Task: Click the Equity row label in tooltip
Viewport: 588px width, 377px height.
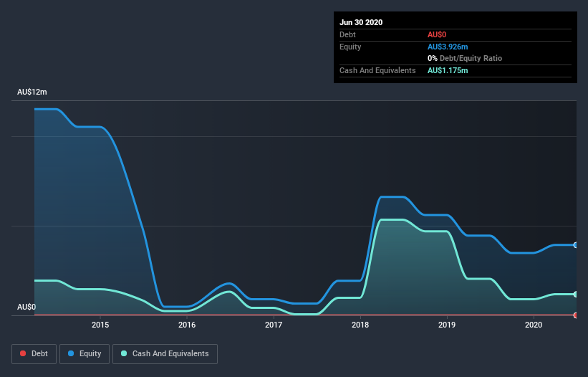Action: coord(350,47)
